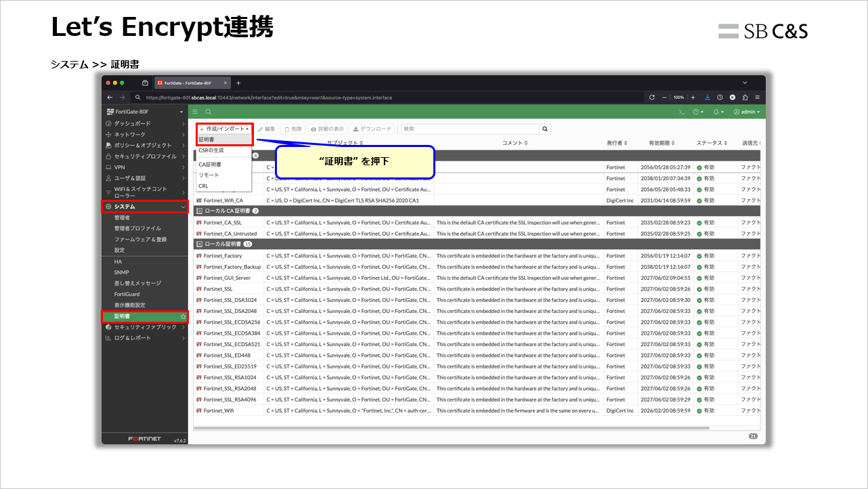The image size is (868, 489).
Task: Open 管理者プロファイル under システム
Action: pyautogui.click(x=145, y=228)
